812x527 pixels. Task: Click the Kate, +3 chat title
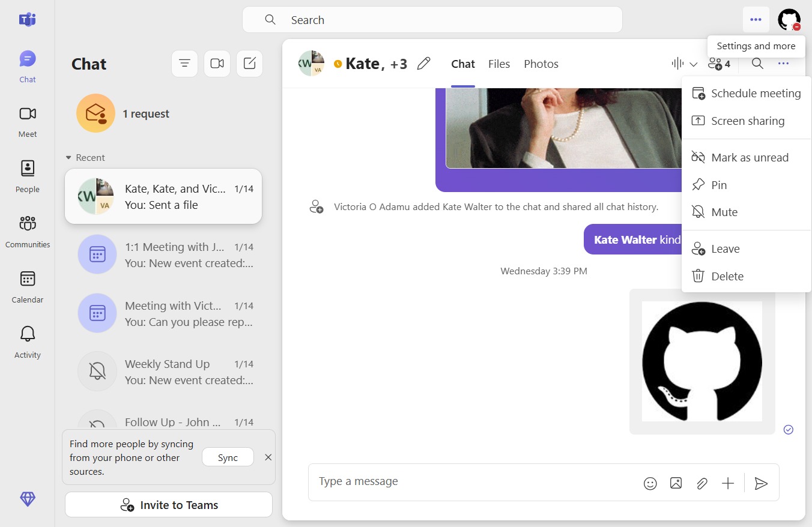pyautogui.click(x=377, y=64)
